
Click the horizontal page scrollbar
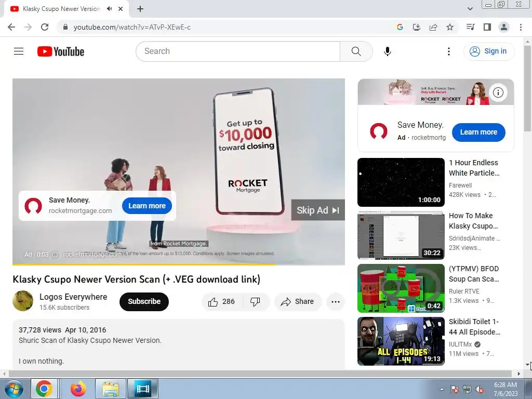(x=260, y=374)
